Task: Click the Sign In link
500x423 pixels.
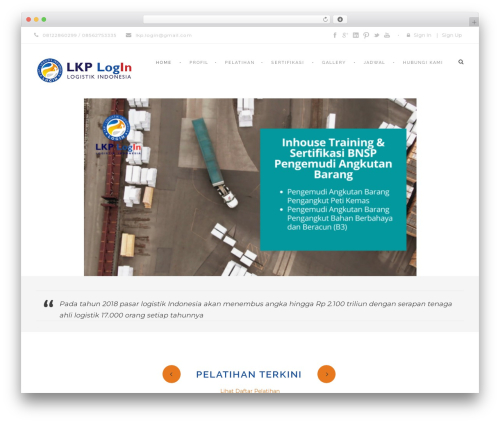Action: (422, 35)
